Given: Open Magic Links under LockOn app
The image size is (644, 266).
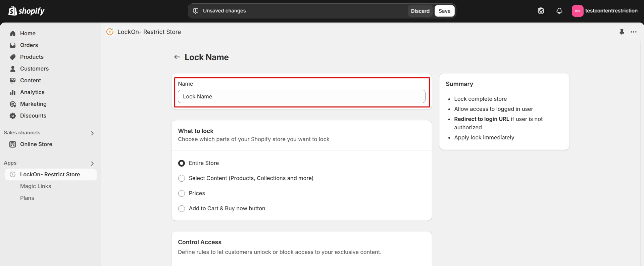Looking at the screenshot, I should (36, 186).
